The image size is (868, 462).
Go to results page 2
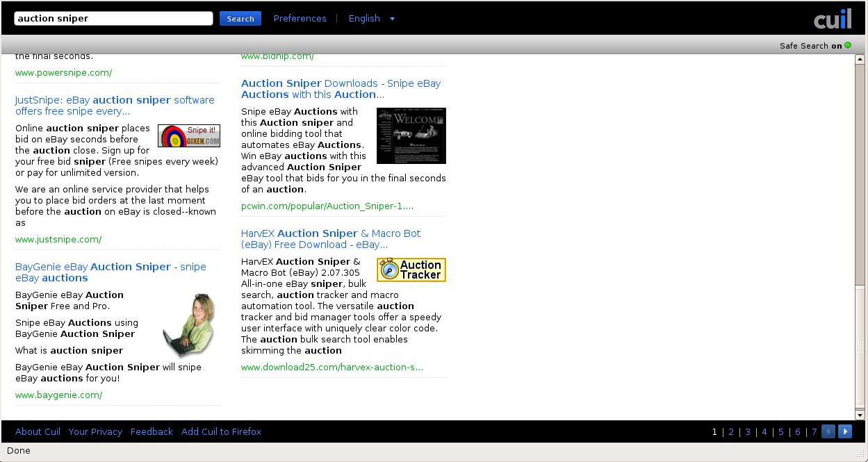[x=731, y=431]
